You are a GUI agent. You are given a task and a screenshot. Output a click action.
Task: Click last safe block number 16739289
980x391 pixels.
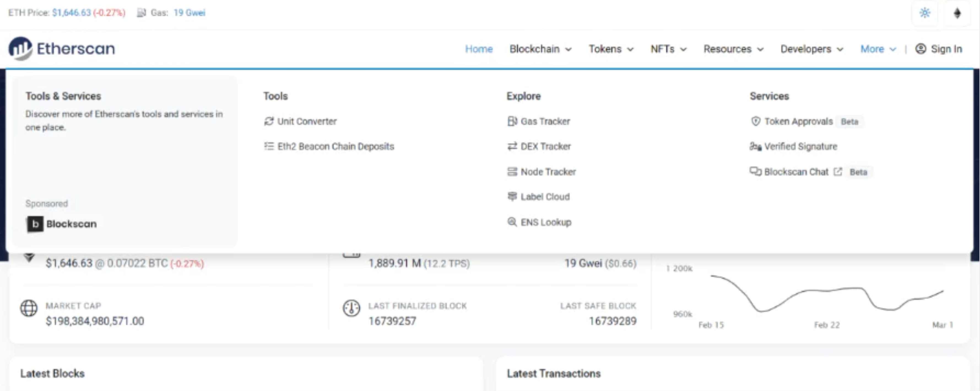pos(613,321)
